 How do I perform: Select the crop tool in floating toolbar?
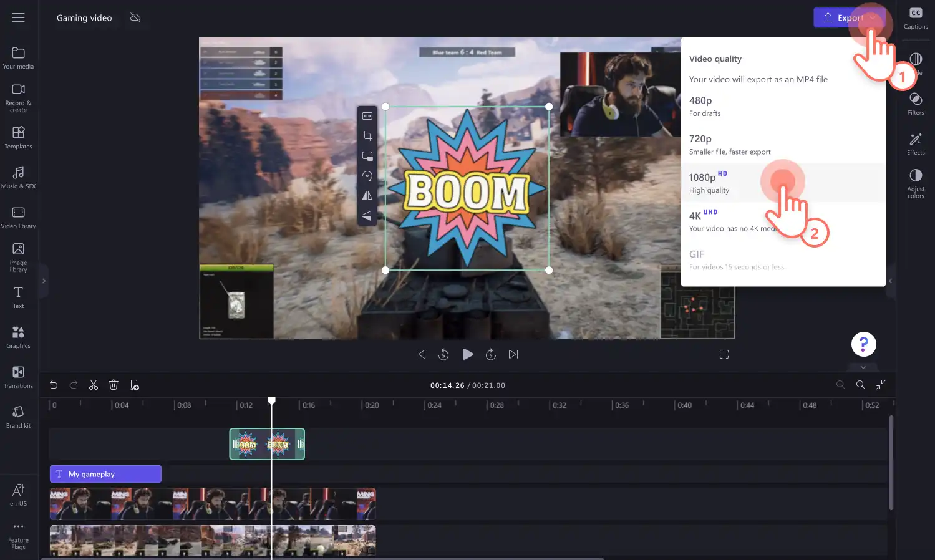click(x=367, y=136)
